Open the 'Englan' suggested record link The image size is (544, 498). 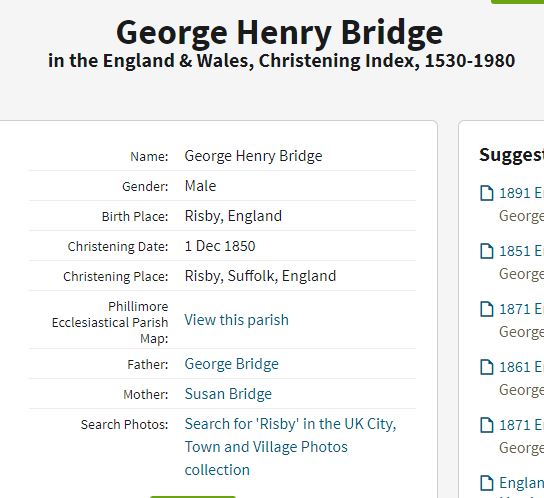[521, 483]
